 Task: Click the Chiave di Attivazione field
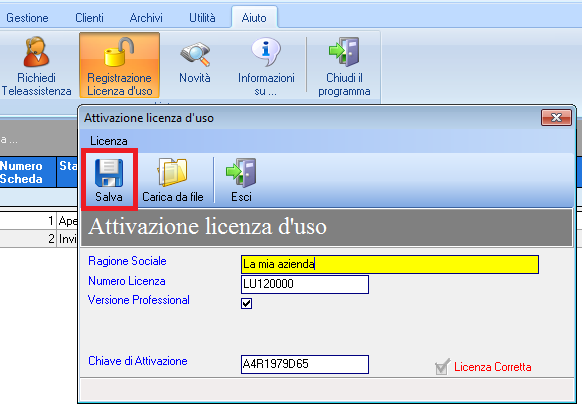tap(305, 364)
